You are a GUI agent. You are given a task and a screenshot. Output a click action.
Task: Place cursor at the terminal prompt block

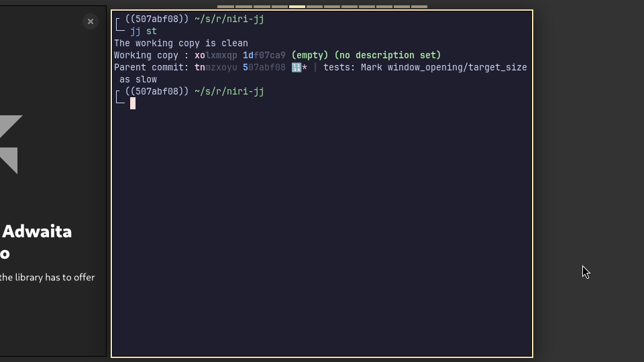point(133,103)
